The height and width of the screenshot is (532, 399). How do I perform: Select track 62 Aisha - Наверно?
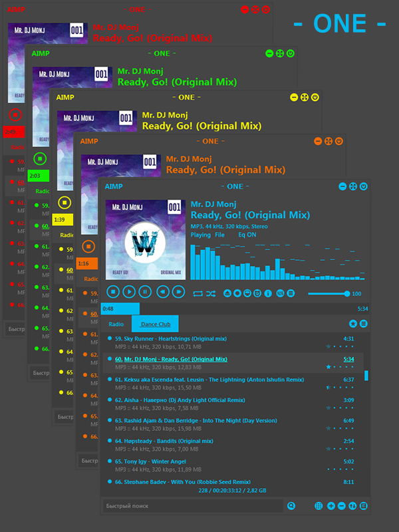pos(232,404)
